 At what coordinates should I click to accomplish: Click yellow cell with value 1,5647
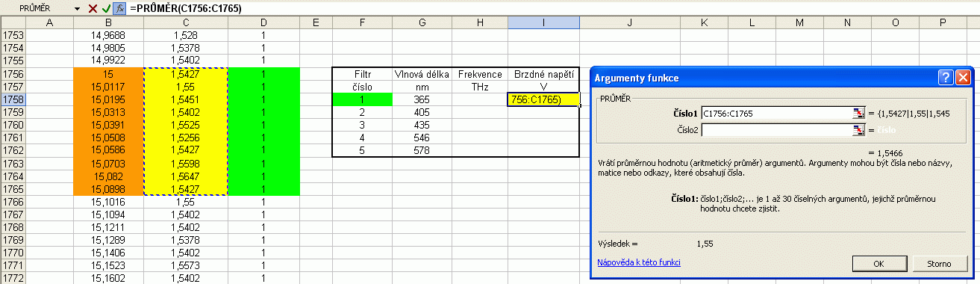(x=185, y=176)
